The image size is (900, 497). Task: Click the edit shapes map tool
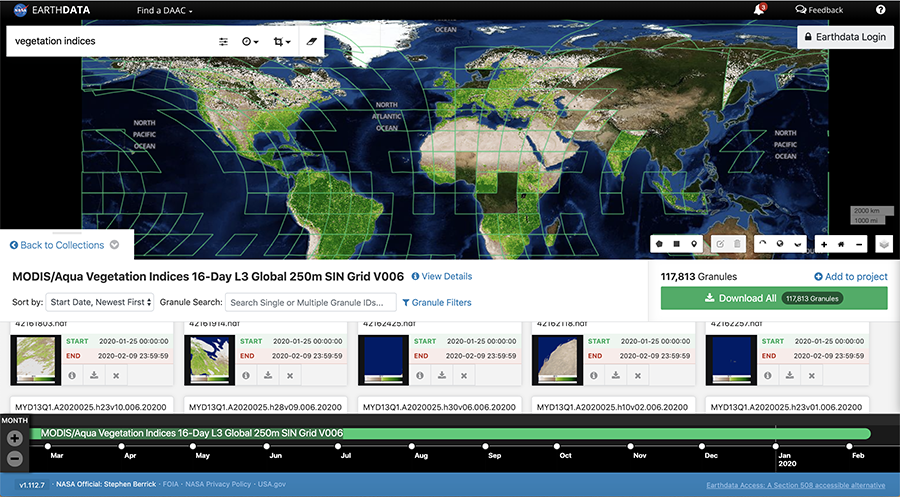point(720,244)
